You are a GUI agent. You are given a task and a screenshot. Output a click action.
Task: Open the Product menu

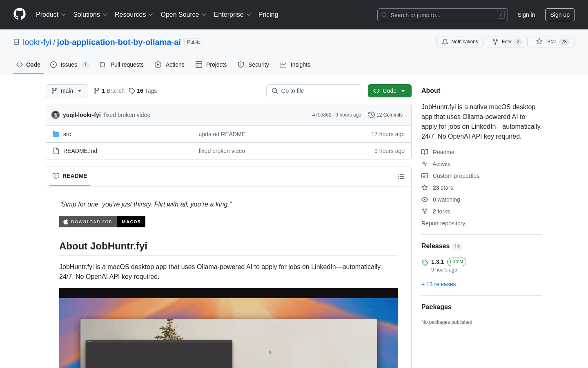click(51, 15)
